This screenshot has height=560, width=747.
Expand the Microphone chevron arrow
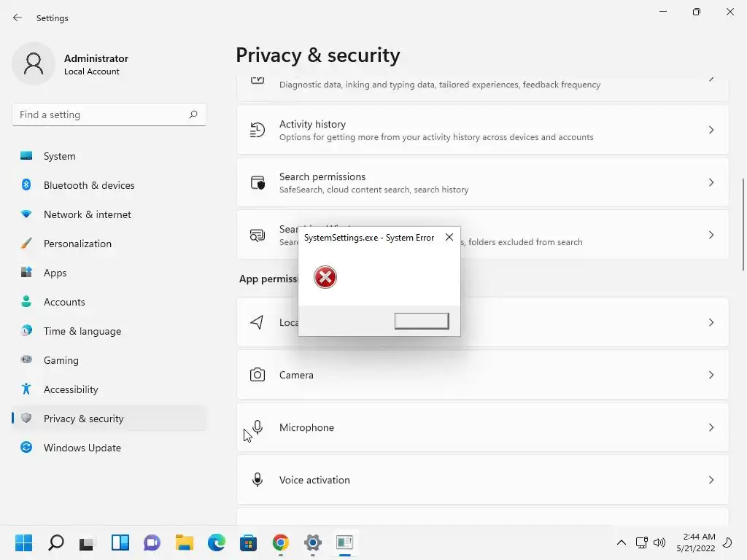(711, 427)
